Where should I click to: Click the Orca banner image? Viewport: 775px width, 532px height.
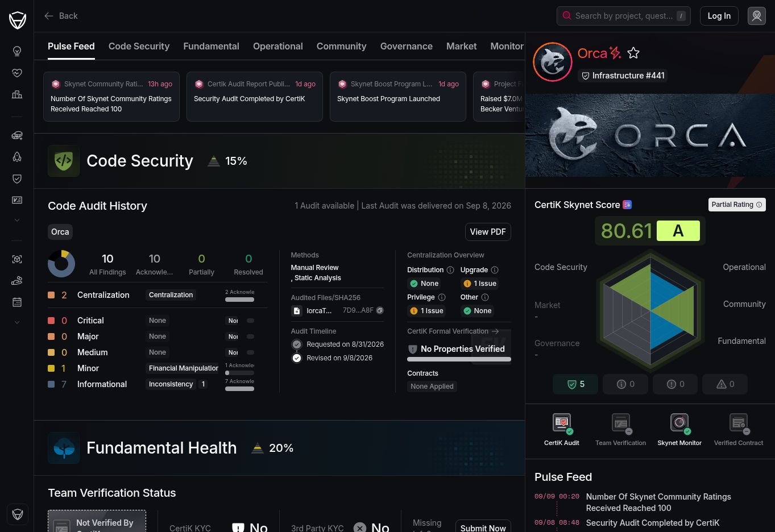(x=650, y=135)
